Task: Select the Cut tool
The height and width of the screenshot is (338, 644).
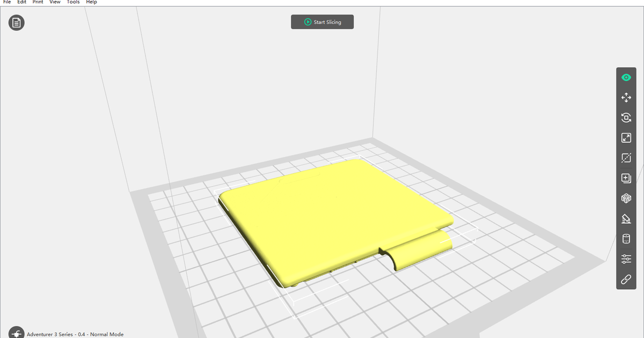Action: 626,158
